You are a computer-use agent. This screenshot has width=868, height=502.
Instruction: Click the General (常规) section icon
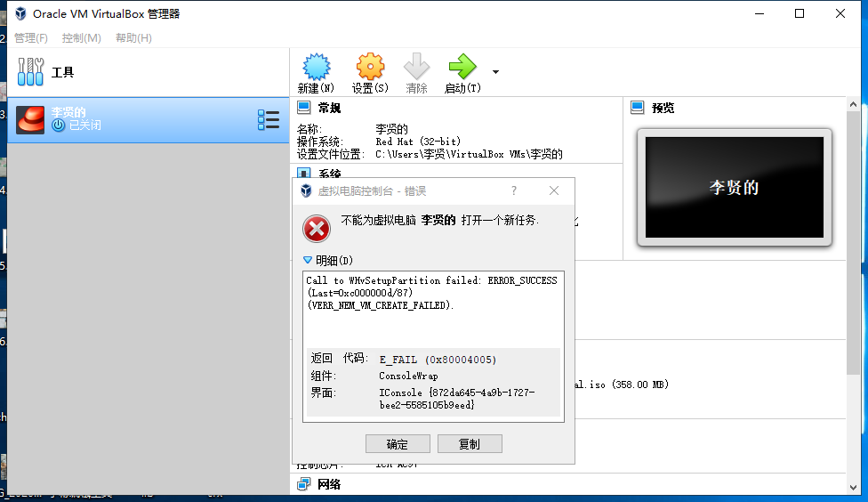304,108
